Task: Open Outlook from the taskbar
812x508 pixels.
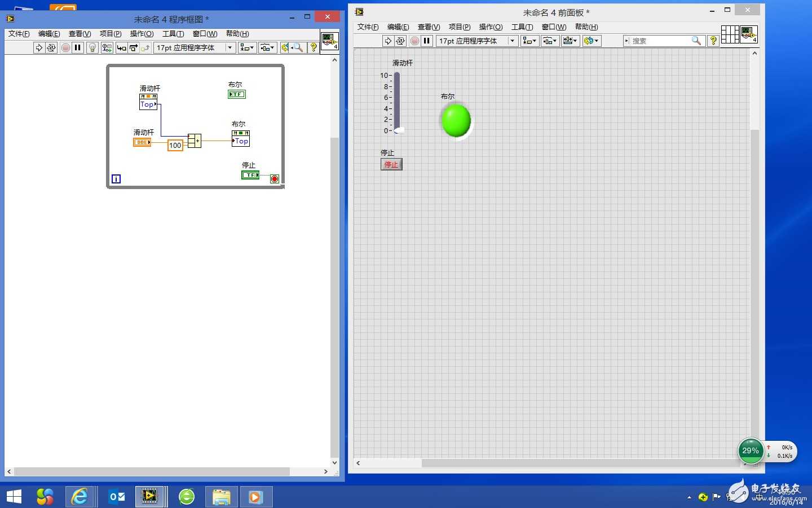Action: [x=117, y=497]
